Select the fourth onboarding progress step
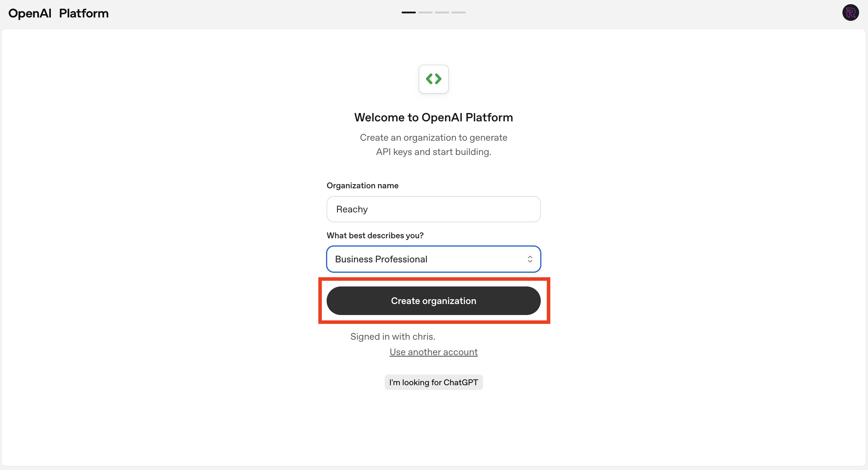Image resolution: width=868 pixels, height=470 pixels. click(458, 12)
